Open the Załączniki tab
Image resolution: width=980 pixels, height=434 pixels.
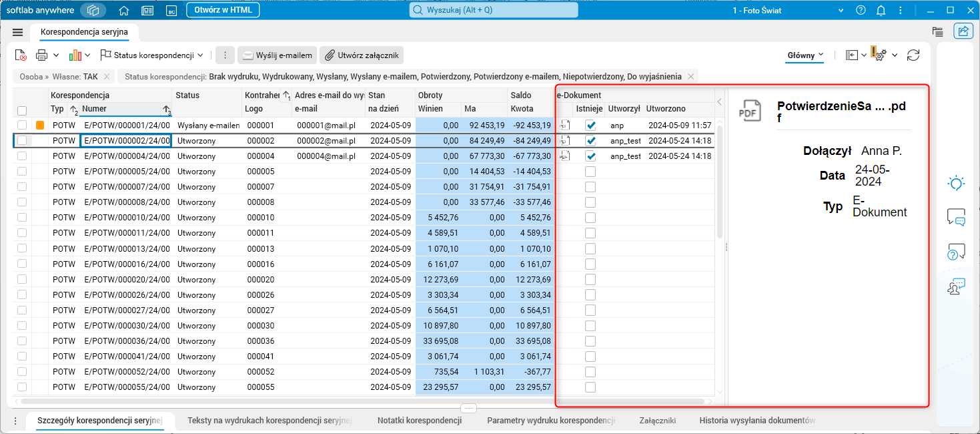(x=657, y=421)
